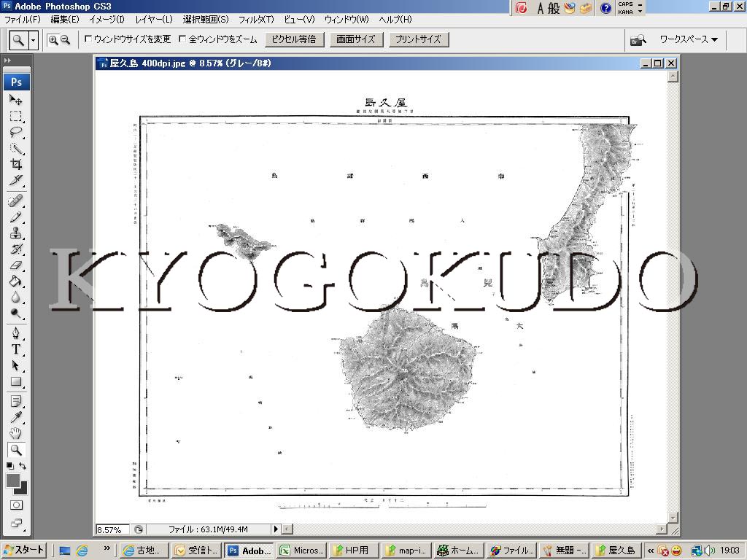Screen dimensions: 747x560
Task: Click the プリントサイズ button
Action: [418, 39]
